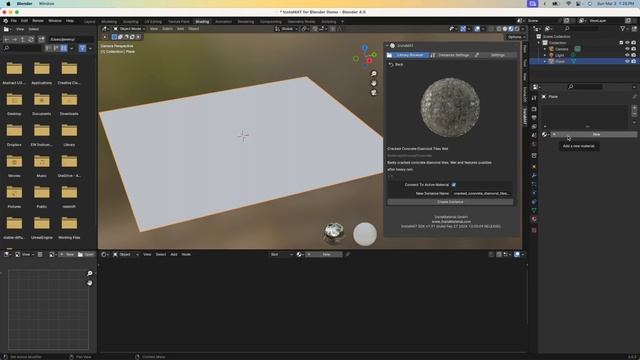Select rendered viewport shading mode

point(517,29)
